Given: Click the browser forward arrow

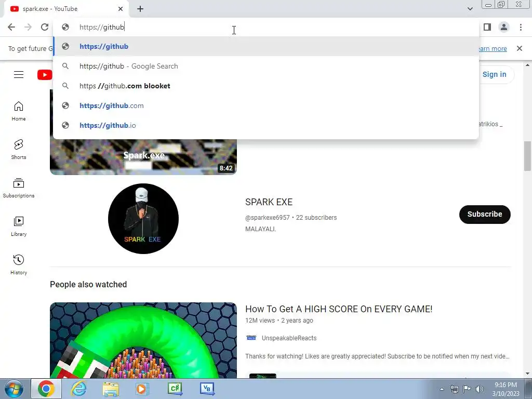Looking at the screenshot, I should tap(28, 27).
